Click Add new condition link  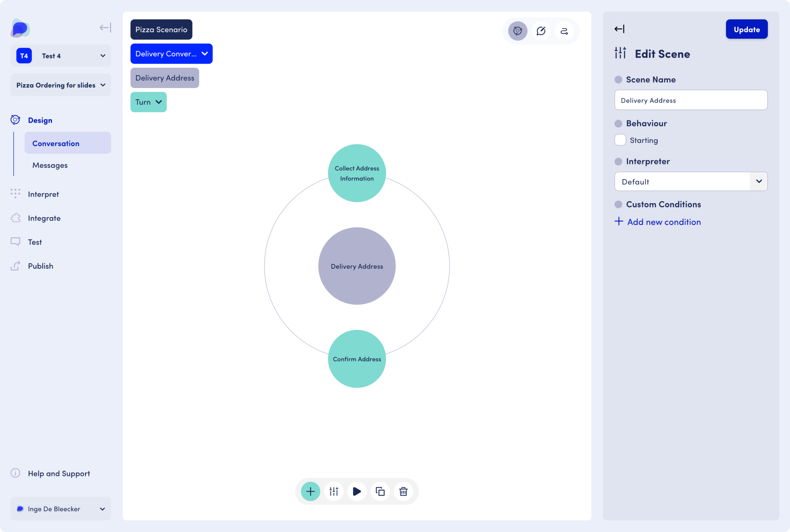pyautogui.click(x=664, y=222)
